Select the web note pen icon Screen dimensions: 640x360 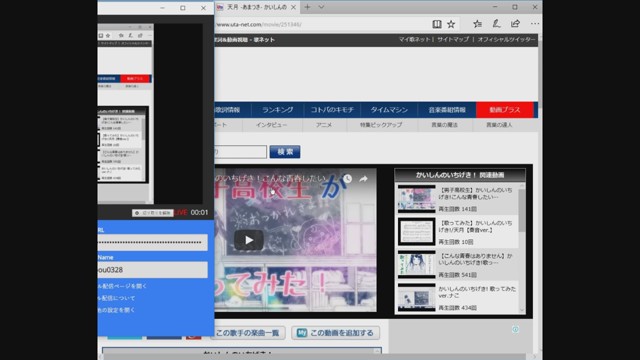(496, 24)
